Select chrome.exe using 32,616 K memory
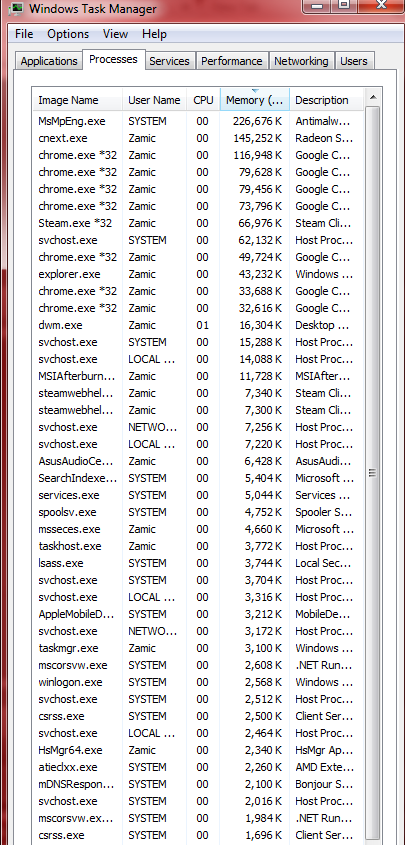Screen dimensions: 405x845 [x=198, y=308]
